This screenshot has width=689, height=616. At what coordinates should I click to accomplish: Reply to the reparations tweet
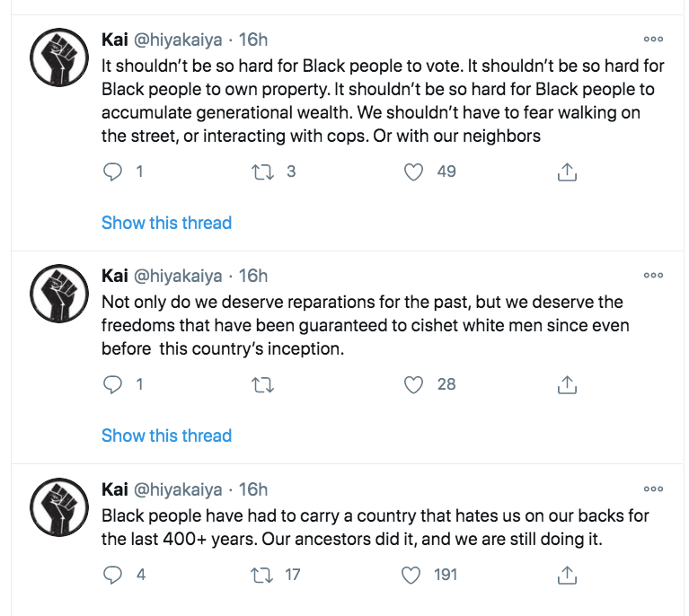(x=112, y=384)
